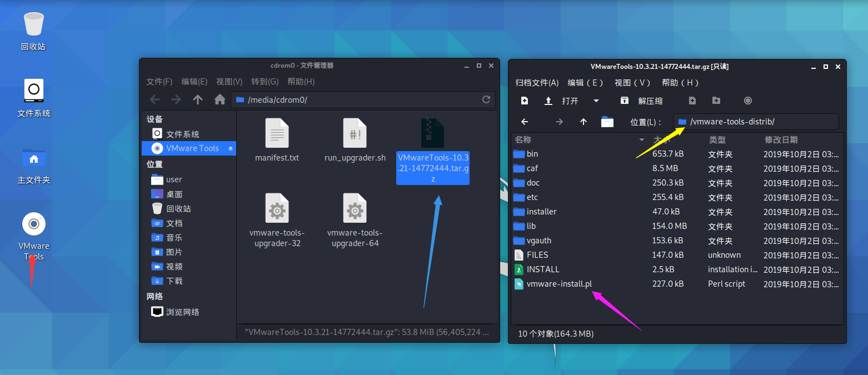Screen dimensions: 868x375
Task: Open 文档 in the sidebar
Action: (x=189, y=223)
